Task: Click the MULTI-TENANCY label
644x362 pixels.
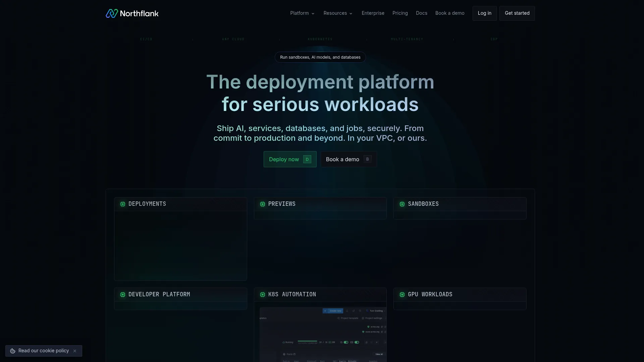Action: pyautogui.click(x=407, y=39)
